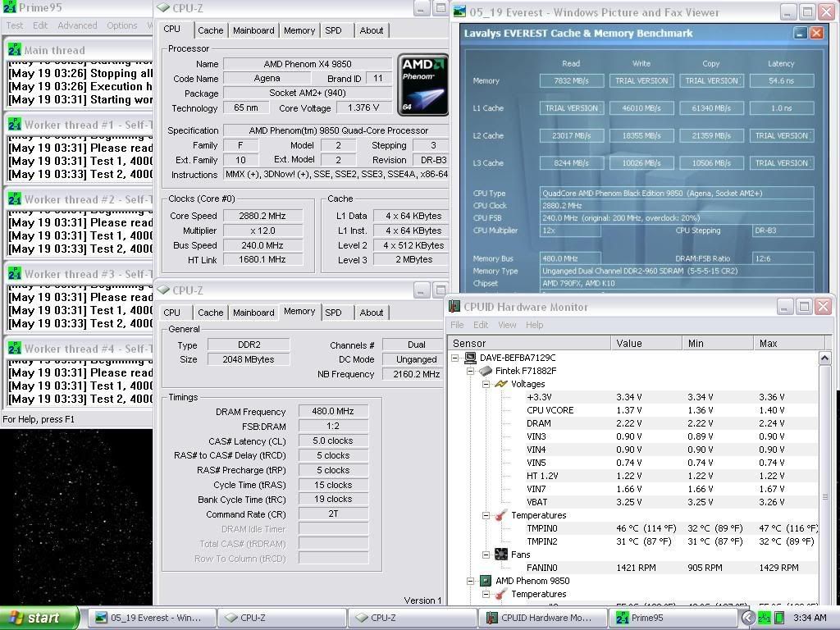Click the Sensor column header
Viewport: 840px width, 630px height.
coord(529,344)
